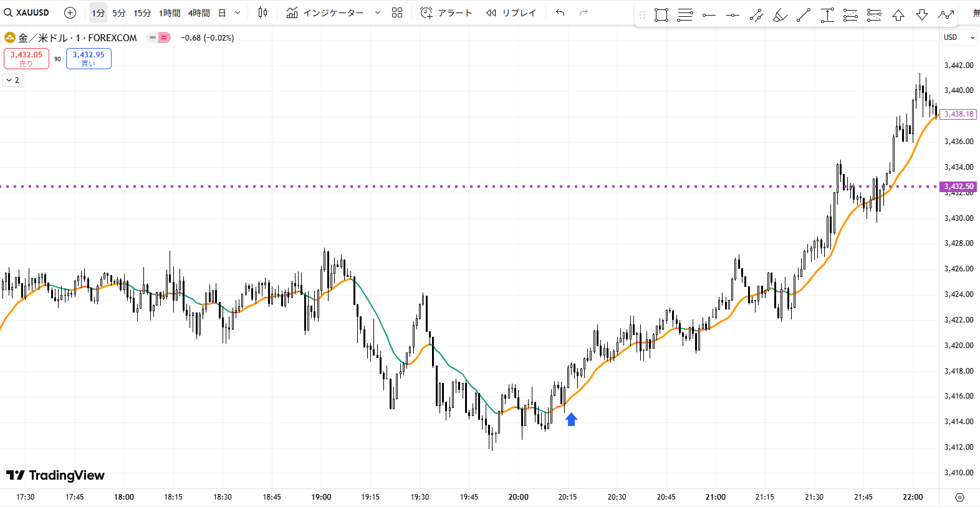
Task: Select the parallel channel drawing tool
Action: coord(756,15)
